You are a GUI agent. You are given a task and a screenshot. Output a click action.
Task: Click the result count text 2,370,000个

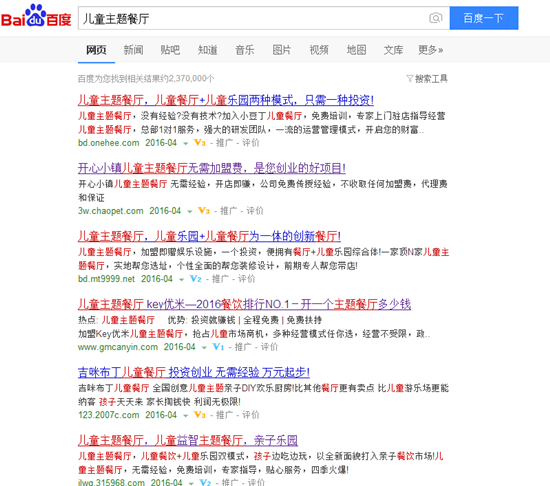coord(192,79)
